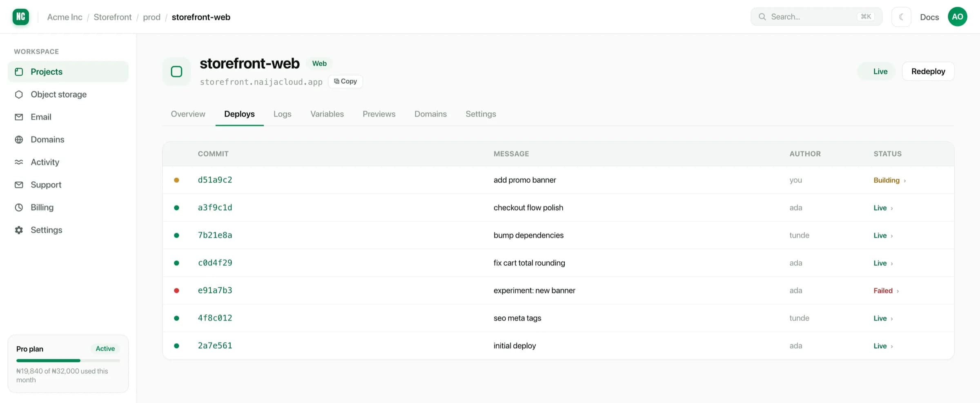
Task: Open the Domains tab
Action: [430, 114]
